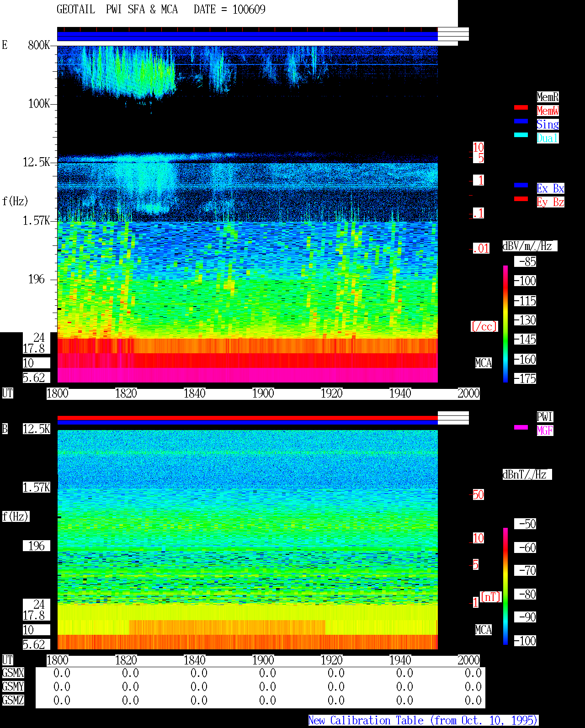The width and height of the screenshot is (585, 728).
Task: Click the red .1 density scale label
Action: coord(478,213)
